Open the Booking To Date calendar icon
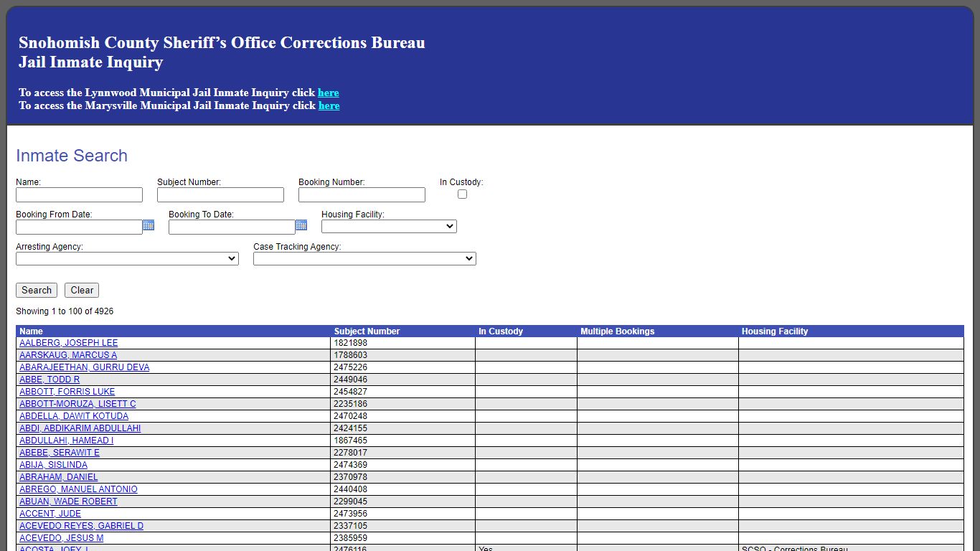The image size is (980, 551). coord(301,225)
